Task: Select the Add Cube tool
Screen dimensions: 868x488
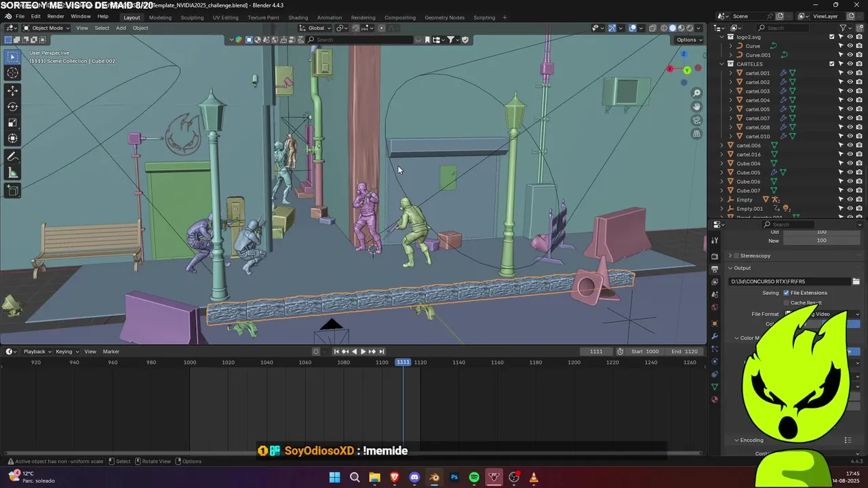Action: pos(13,190)
